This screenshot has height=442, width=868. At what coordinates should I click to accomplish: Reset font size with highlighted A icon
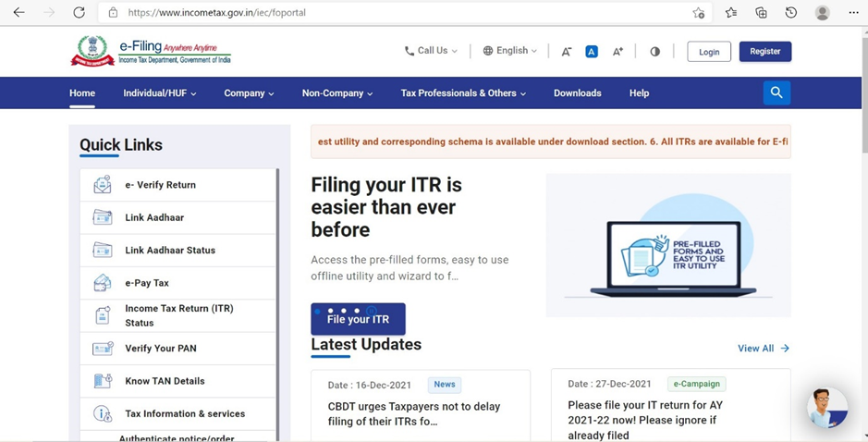[x=592, y=52]
